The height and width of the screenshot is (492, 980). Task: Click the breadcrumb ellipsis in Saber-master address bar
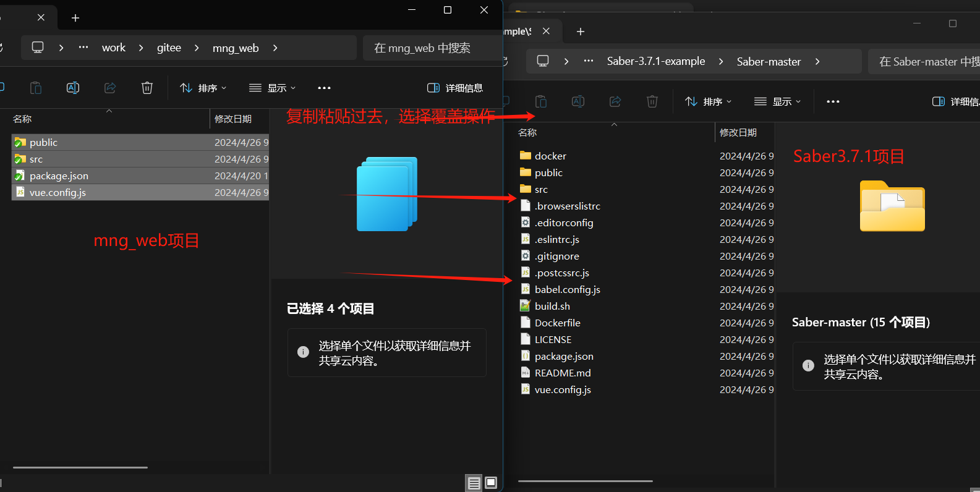pos(589,61)
